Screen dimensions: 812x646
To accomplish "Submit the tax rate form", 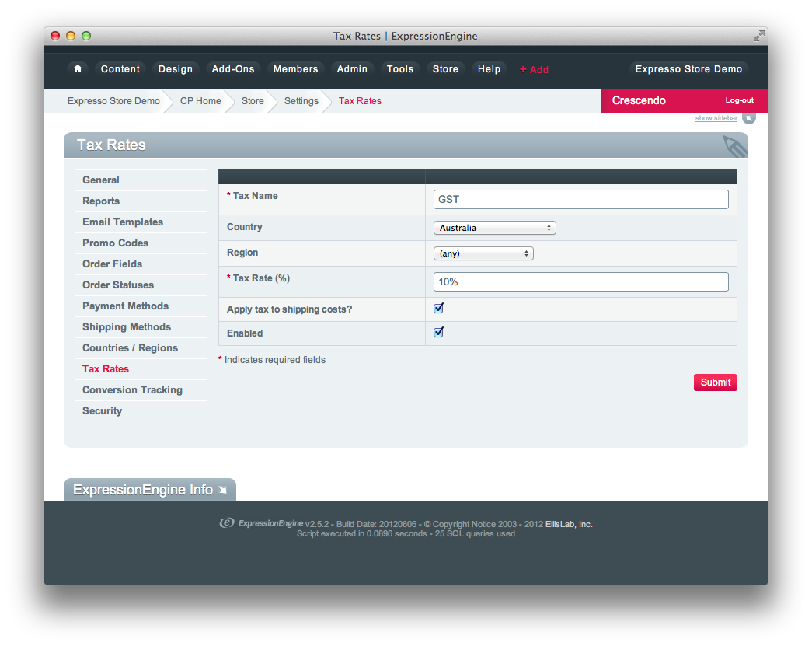I will pos(715,382).
